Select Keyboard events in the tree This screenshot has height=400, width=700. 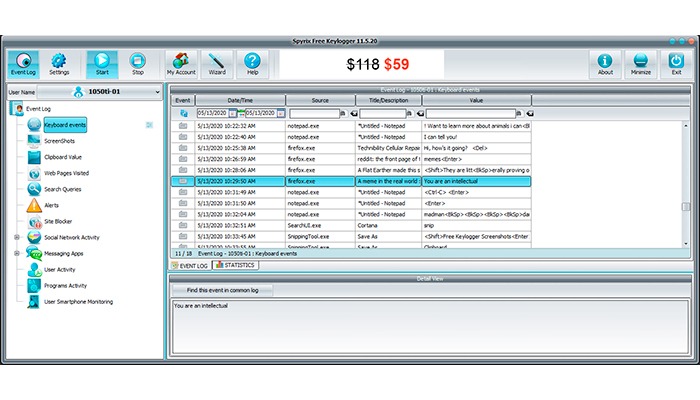(65, 125)
